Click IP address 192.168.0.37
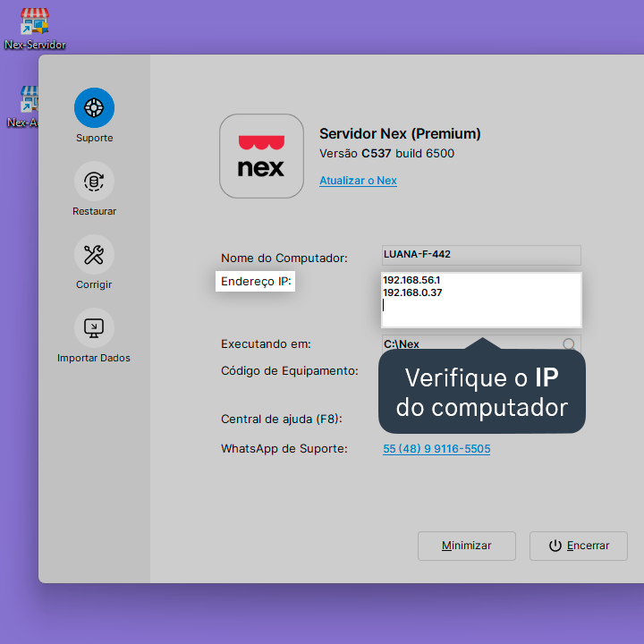The image size is (644, 644). (412, 292)
